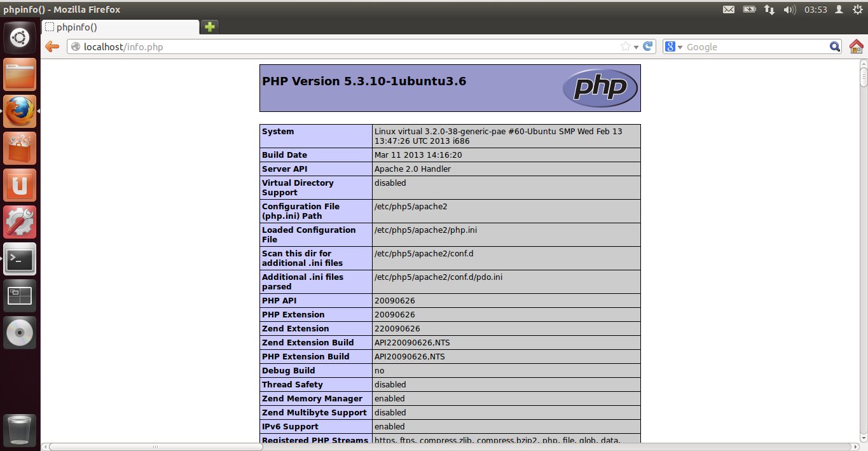The width and height of the screenshot is (868, 451).
Task: Click the search magnifier icon
Action: point(835,46)
